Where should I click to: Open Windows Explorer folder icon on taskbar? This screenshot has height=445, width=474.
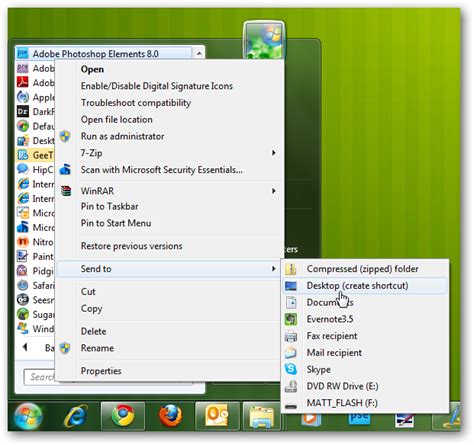point(263,417)
